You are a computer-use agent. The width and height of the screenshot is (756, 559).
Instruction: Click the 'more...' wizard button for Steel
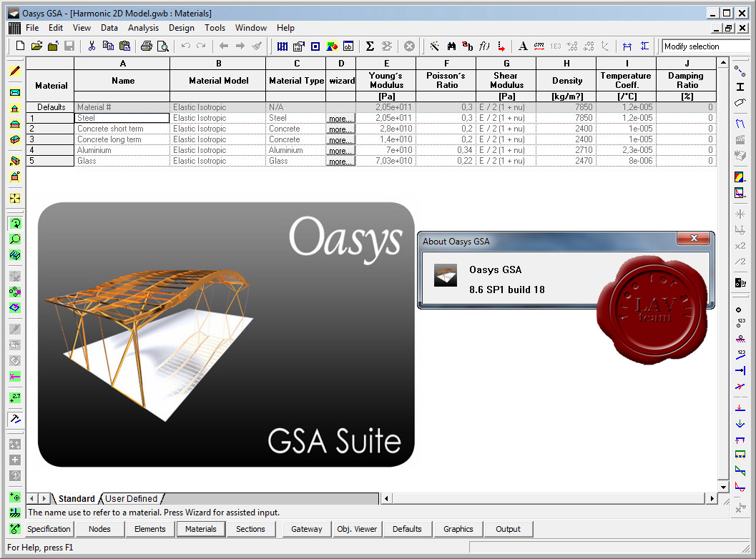tap(340, 119)
